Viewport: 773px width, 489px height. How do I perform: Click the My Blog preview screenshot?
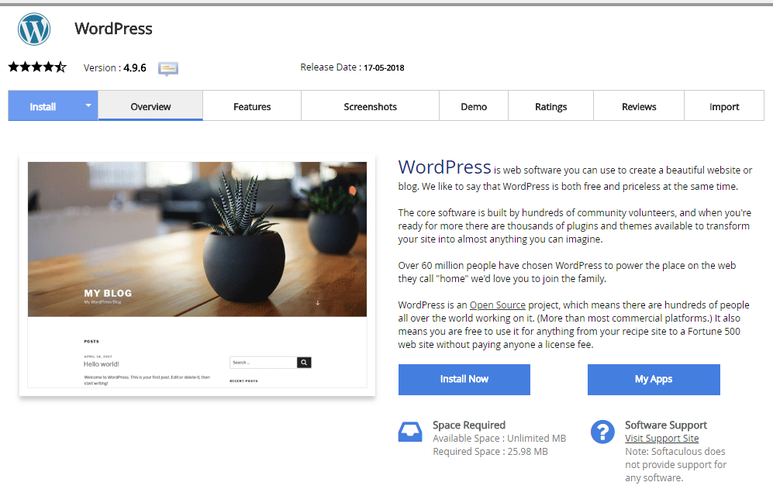pyautogui.click(x=197, y=275)
